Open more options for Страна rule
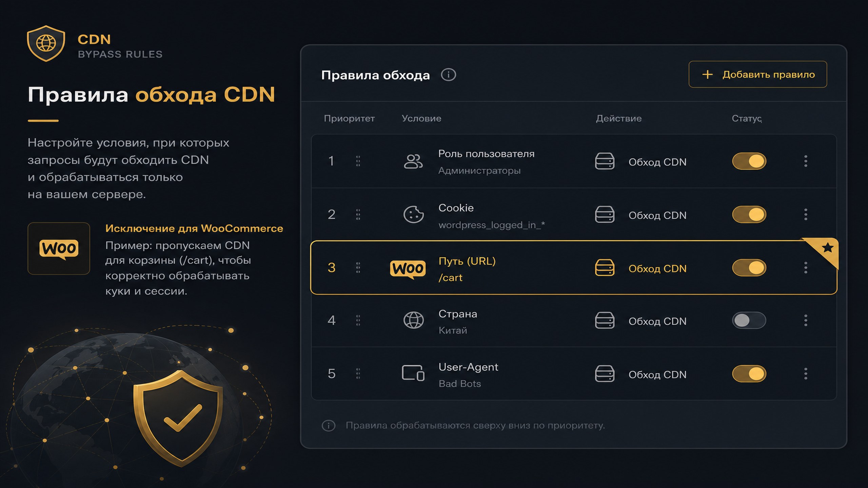Viewport: 868px width, 488px height. tap(806, 321)
